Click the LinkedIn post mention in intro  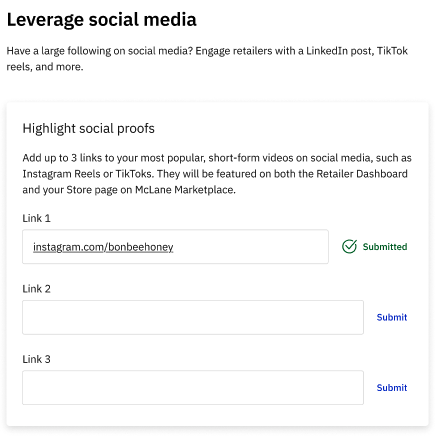coord(339,51)
